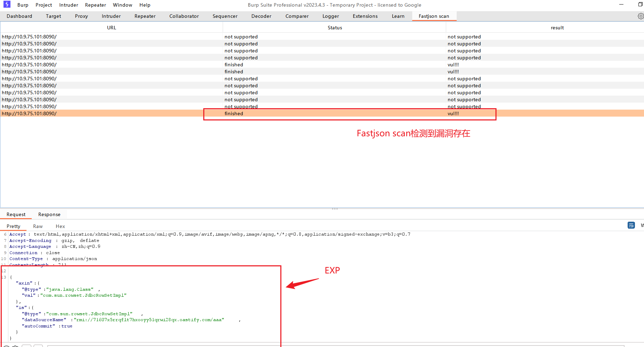Go to the Intruder tool tab

111,16
